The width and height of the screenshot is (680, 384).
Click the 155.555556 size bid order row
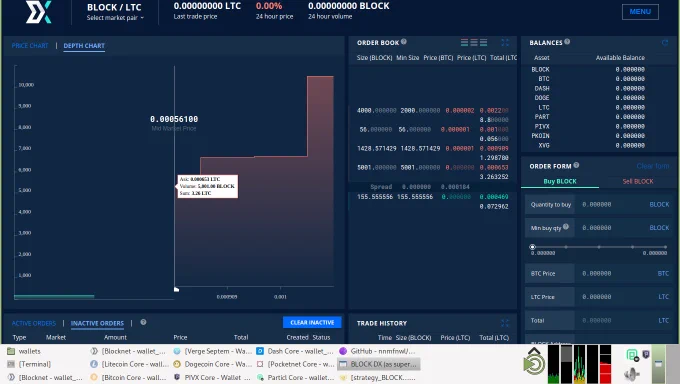[433, 201]
